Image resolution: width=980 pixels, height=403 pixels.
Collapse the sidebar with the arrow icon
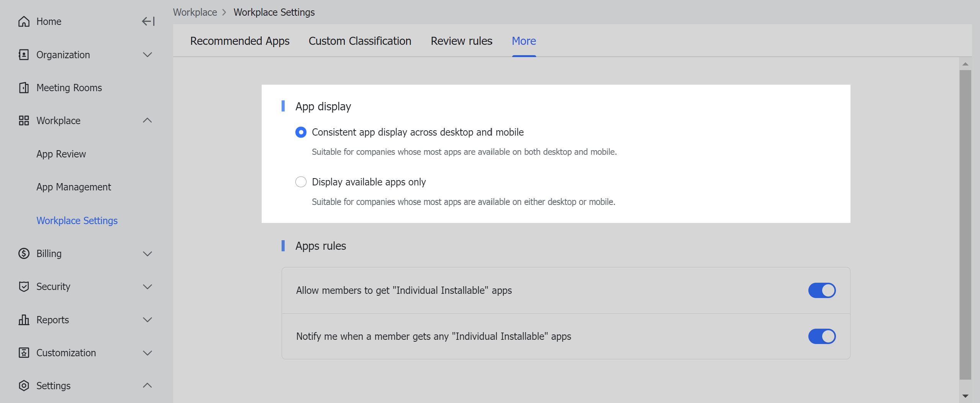click(148, 21)
